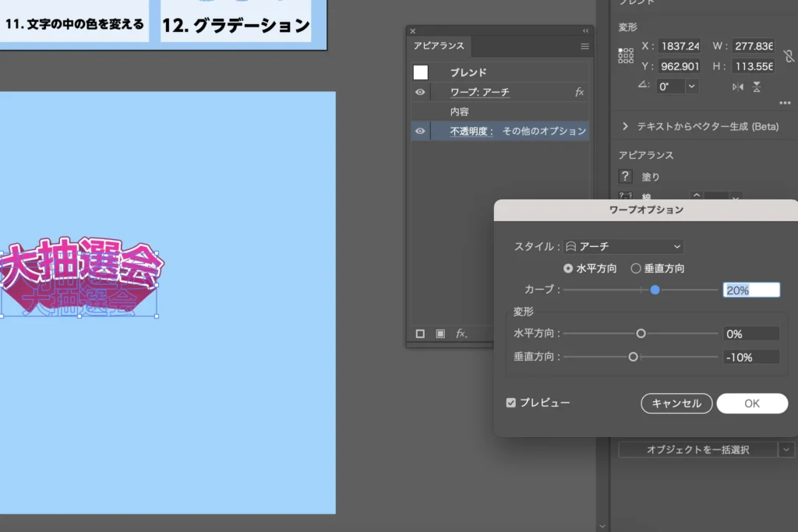Click the Cancel button in Warp Options
This screenshot has height=532, width=798.
point(676,403)
